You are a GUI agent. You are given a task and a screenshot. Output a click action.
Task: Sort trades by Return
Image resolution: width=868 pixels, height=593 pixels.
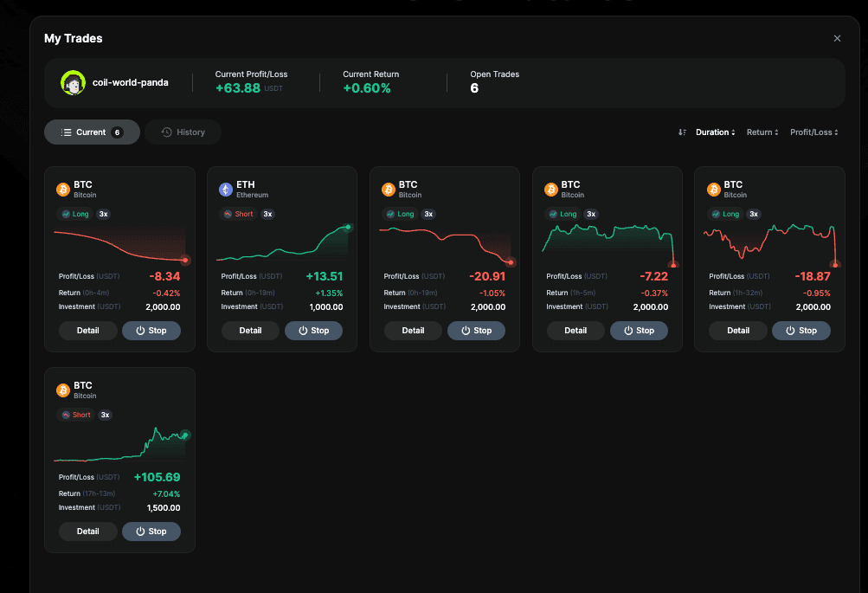(762, 132)
